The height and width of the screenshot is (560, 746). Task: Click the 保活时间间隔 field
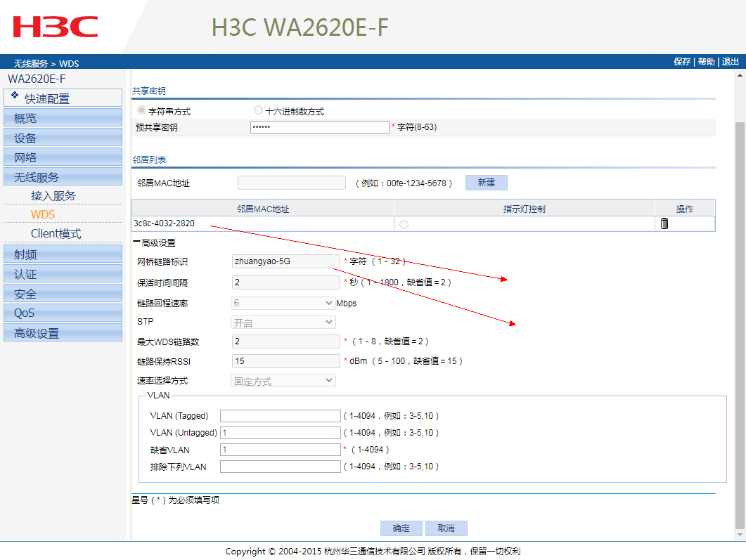(286, 282)
